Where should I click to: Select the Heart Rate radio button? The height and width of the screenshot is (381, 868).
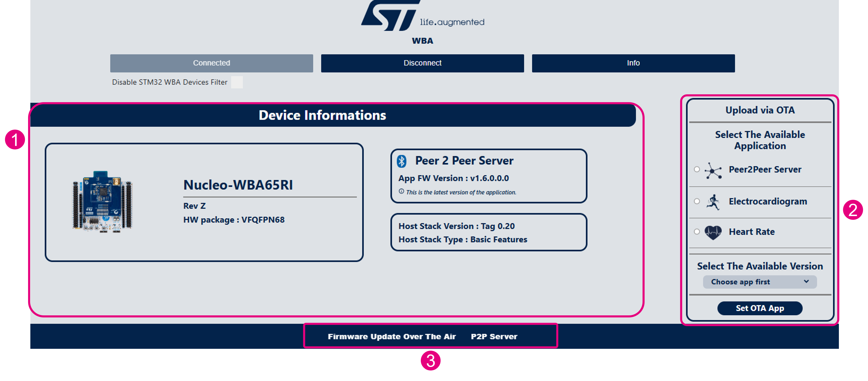(x=697, y=232)
